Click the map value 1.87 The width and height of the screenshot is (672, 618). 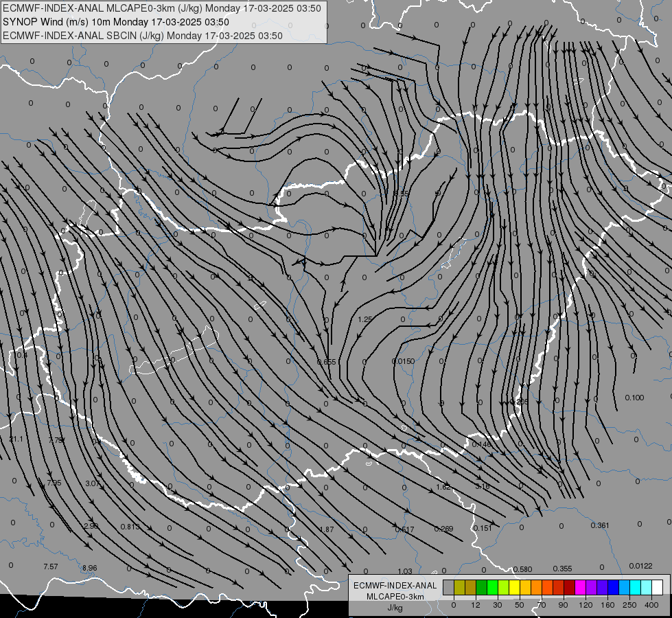(x=327, y=529)
